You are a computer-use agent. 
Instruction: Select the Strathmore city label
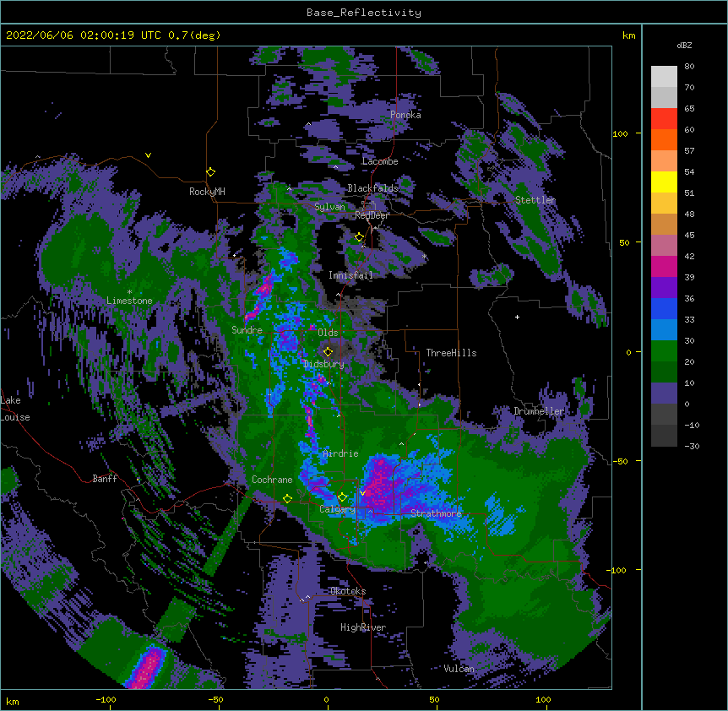pyautogui.click(x=436, y=513)
